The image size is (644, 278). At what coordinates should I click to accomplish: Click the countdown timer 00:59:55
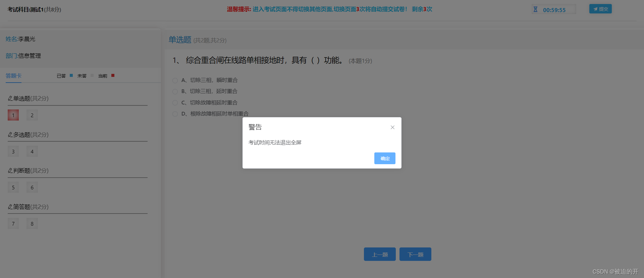(x=554, y=10)
